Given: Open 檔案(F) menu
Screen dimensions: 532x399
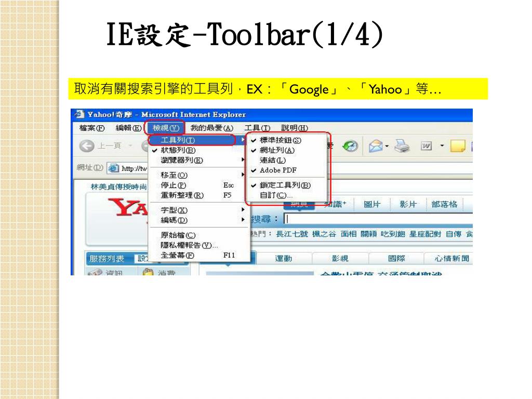Looking at the screenshot, I should coord(91,128).
